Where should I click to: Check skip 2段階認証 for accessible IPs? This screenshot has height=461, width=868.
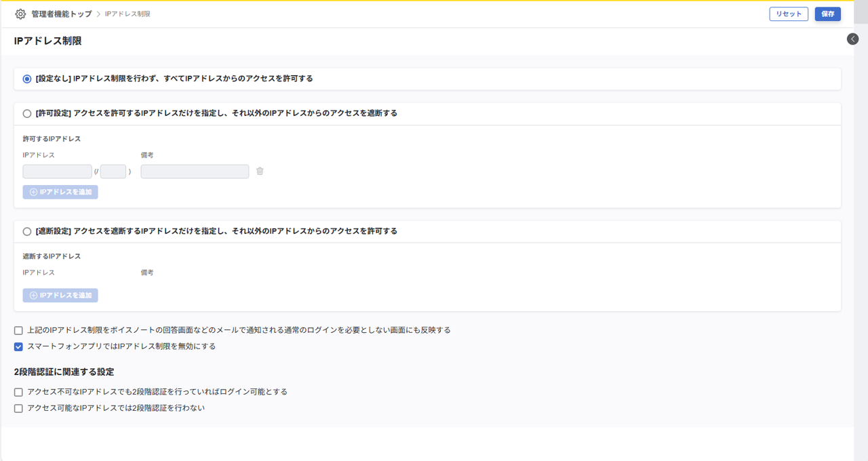point(19,409)
